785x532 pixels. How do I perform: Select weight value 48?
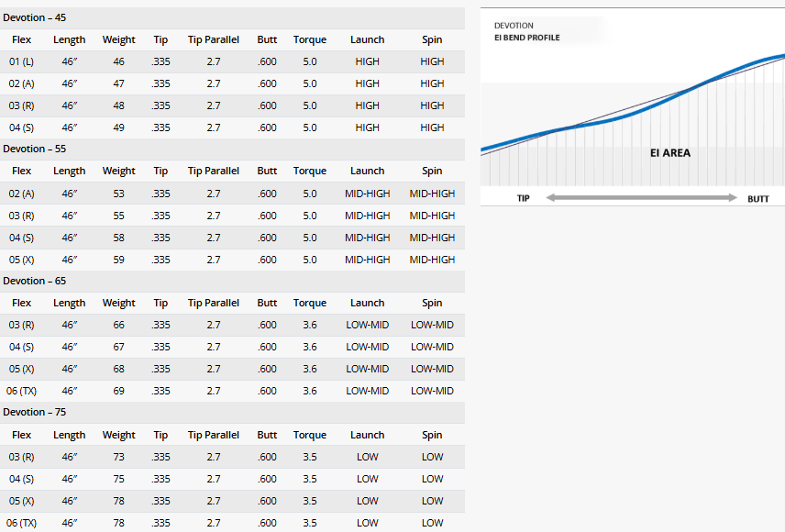coord(118,105)
